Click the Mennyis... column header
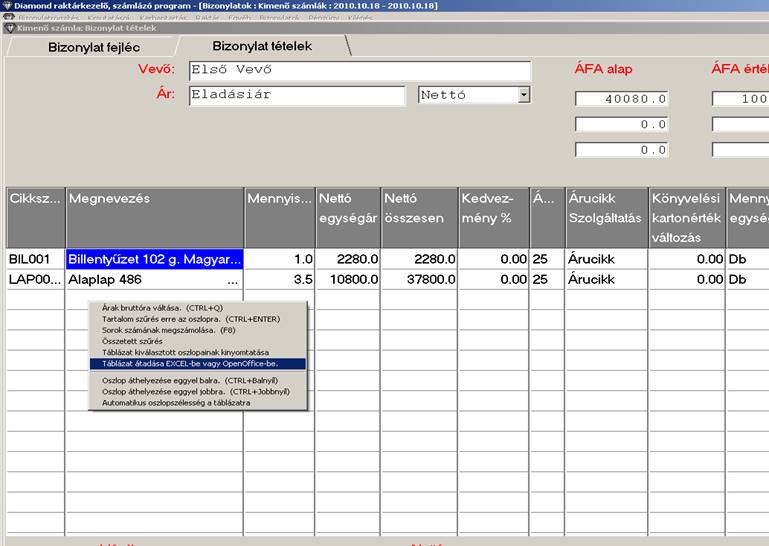Screen dimensions: 769x546 pyautogui.click(x=280, y=217)
